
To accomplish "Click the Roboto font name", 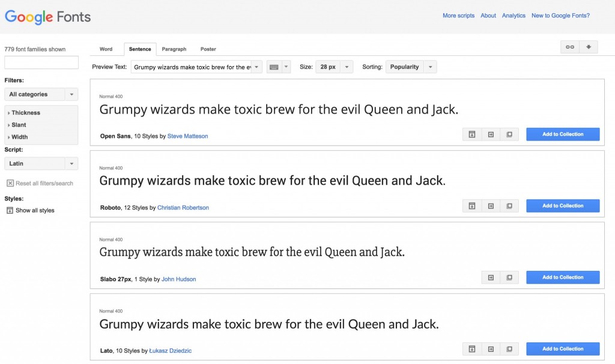I will tap(111, 208).
